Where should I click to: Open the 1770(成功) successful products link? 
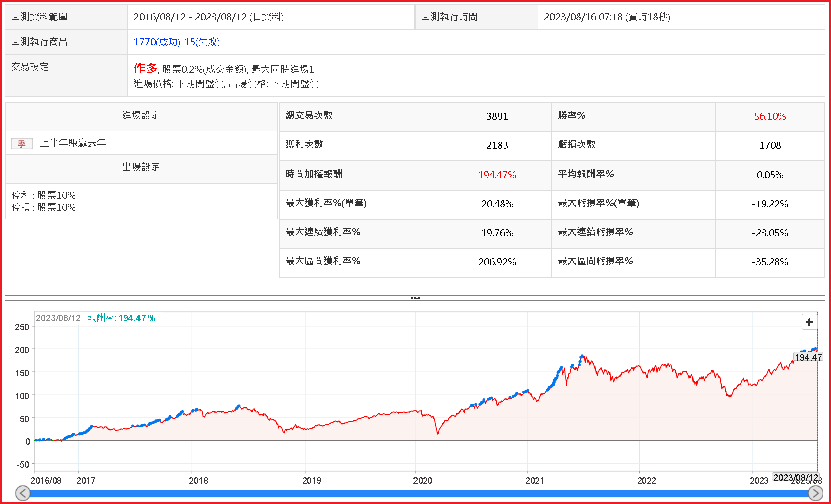click(x=157, y=42)
